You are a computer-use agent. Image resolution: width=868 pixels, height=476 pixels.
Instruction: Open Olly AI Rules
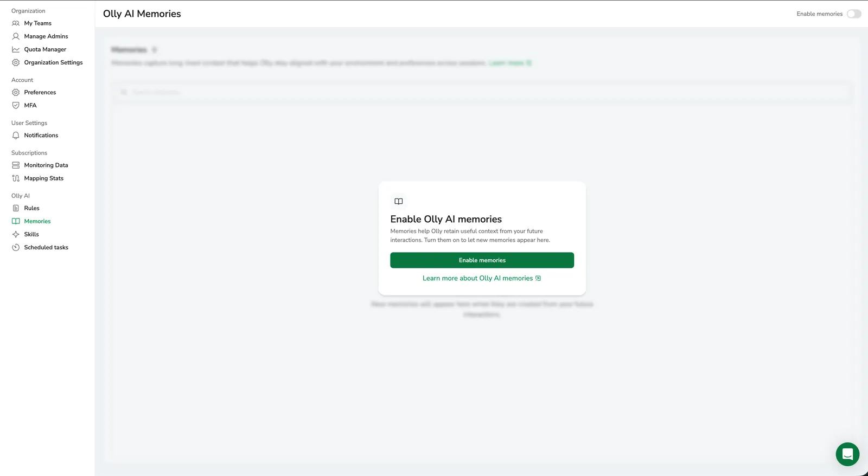coord(32,208)
